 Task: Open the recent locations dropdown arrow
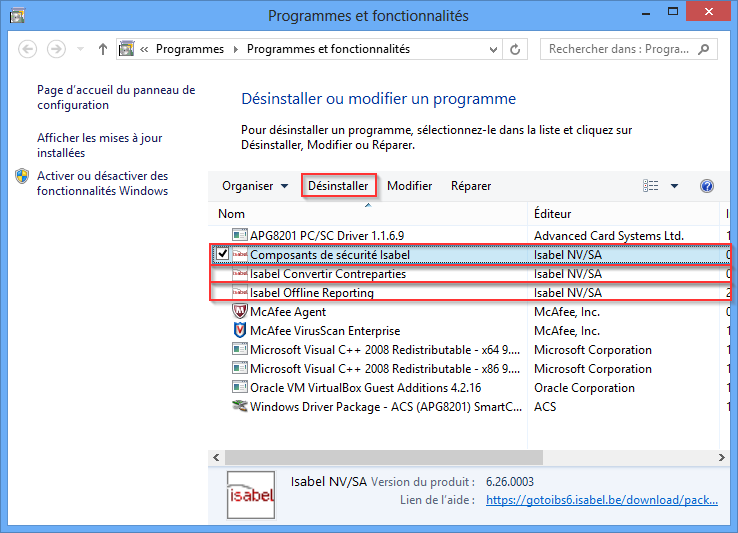[80, 49]
